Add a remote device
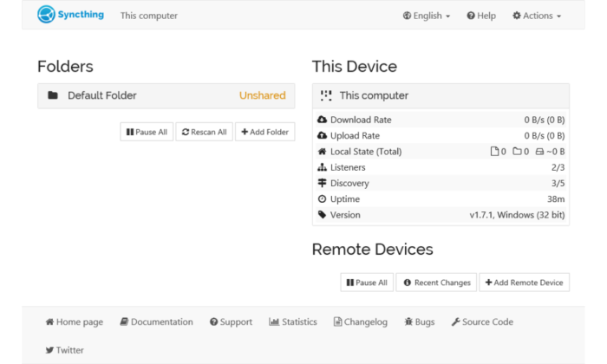 pos(524,283)
